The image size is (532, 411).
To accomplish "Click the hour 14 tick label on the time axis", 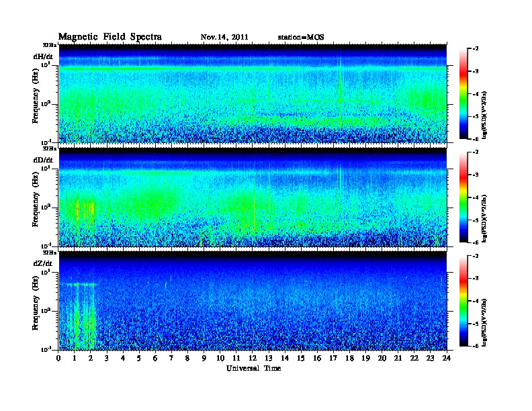I will point(285,359).
